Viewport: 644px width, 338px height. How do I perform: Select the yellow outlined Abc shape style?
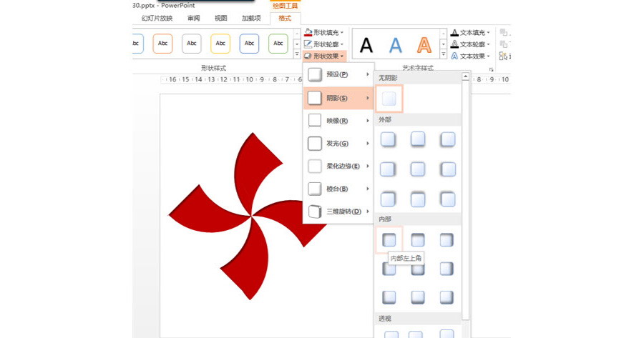coord(220,44)
